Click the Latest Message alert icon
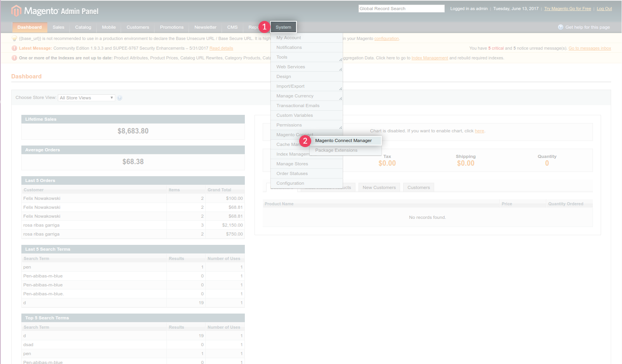This screenshot has width=622, height=364. 14,48
